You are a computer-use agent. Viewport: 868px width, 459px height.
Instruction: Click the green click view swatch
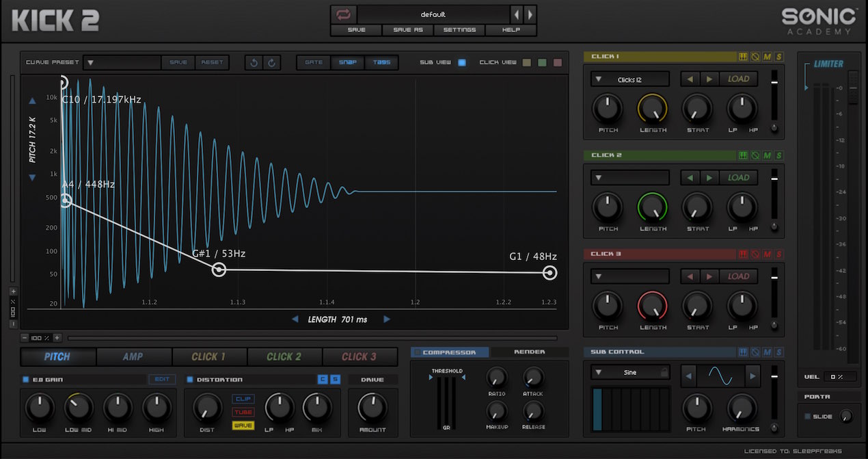point(542,62)
